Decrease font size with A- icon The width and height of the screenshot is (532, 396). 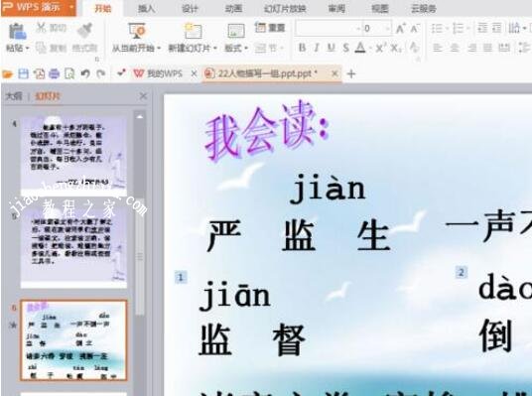point(415,29)
